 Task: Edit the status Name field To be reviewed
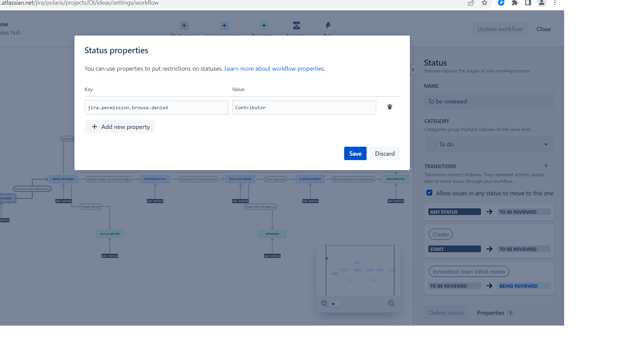(x=489, y=101)
